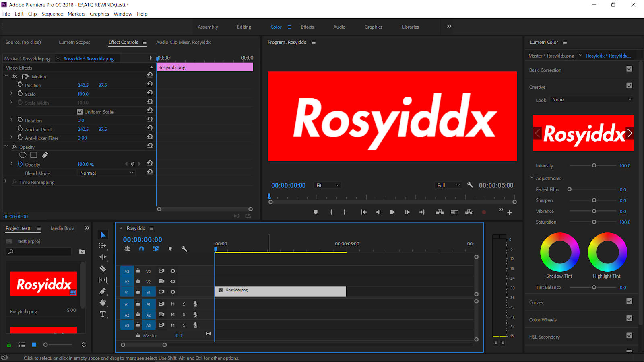Mute audio track A1
644x362 pixels.
coord(173,304)
